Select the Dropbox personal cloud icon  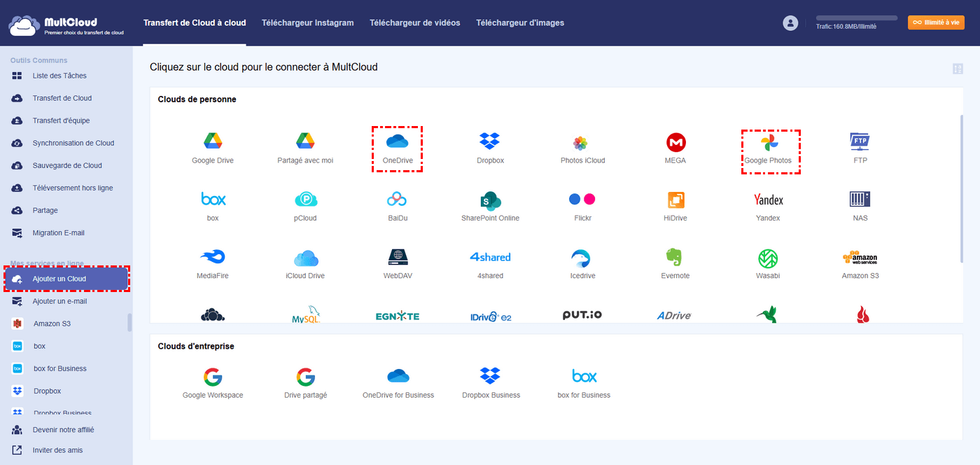pyautogui.click(x=490, y=141)
